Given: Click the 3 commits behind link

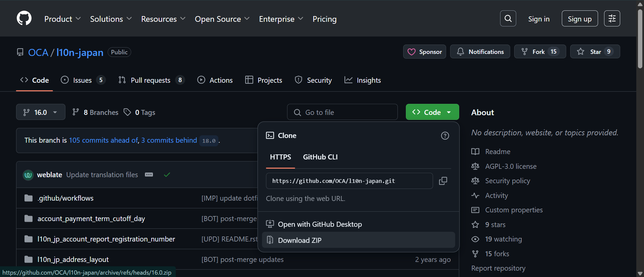Looking at the screenshot, I should 169,140.
